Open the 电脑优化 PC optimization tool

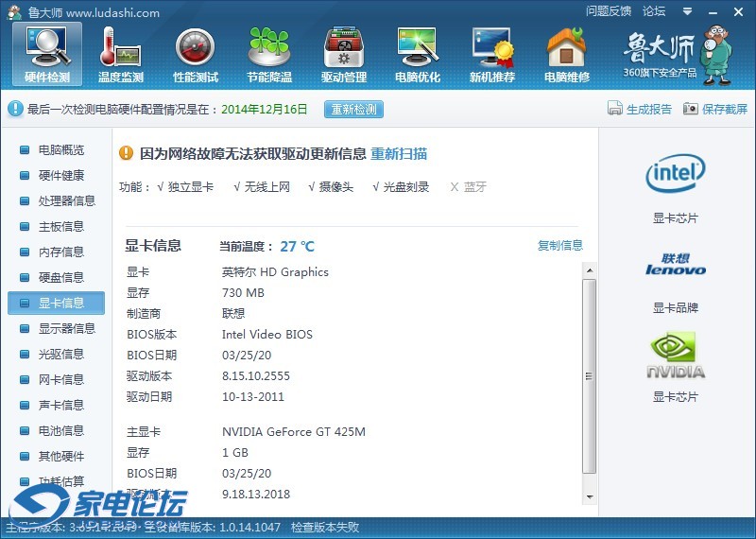[x=418, y=55]
